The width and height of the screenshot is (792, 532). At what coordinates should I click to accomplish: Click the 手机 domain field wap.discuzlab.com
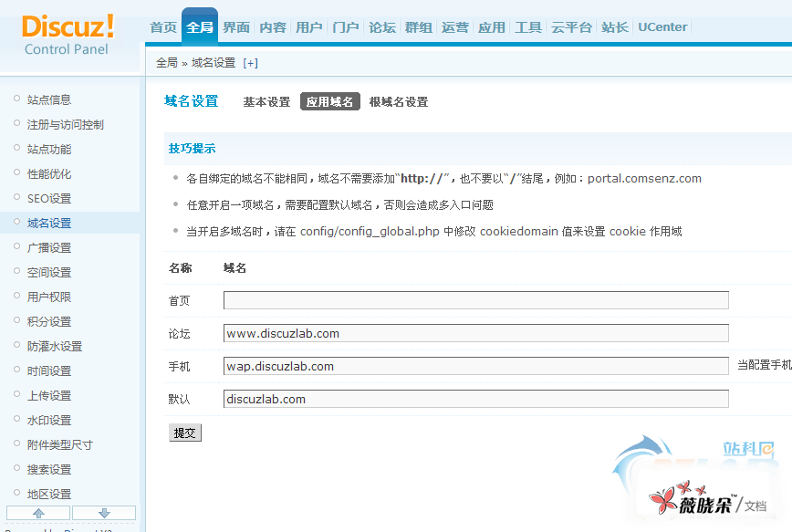475,366
